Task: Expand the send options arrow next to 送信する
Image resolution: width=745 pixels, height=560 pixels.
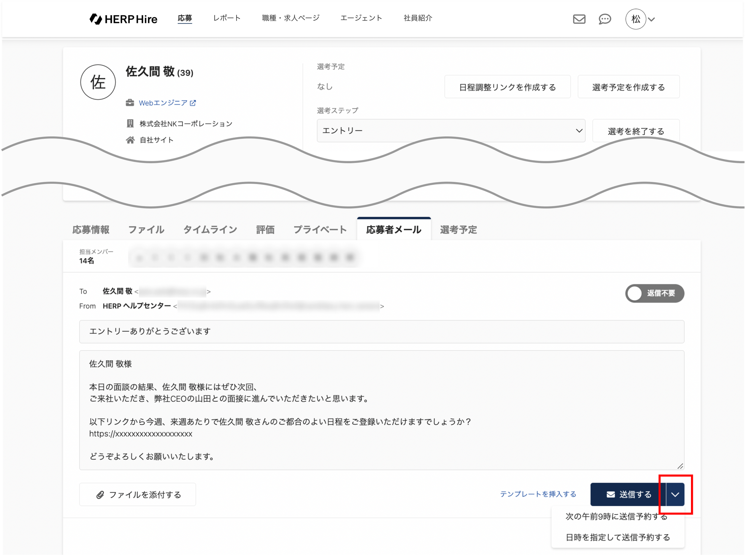Action: click(x=675, y=494)
